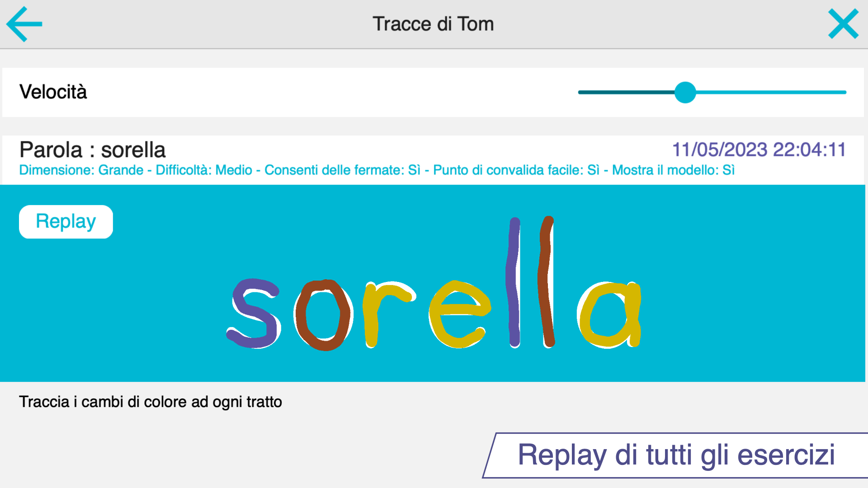Click the left end of the speed slider
Image resolution: width=868 pixels, height=488 pixels.
tap(581, 92)
